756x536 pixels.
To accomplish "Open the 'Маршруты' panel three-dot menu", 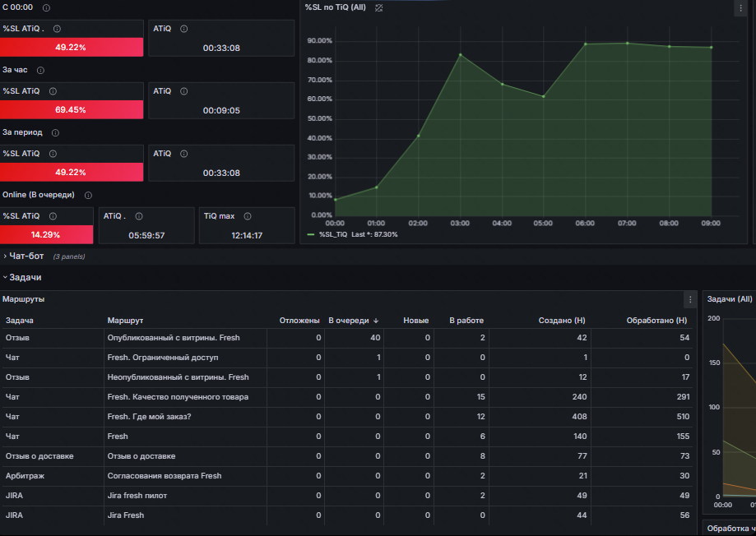I will tap(690, 300).
